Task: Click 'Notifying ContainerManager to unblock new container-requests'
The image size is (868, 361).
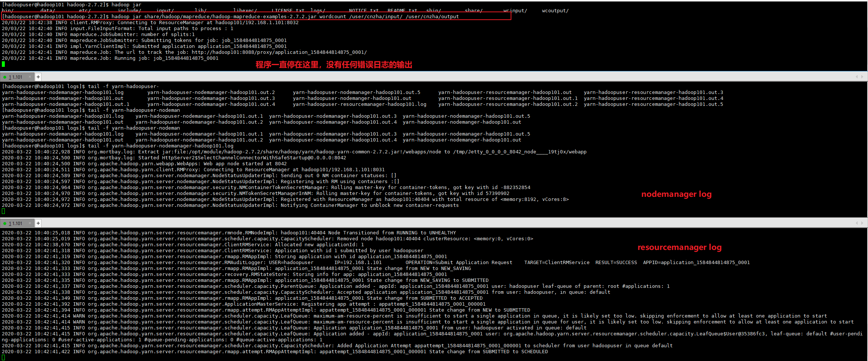Action: 370,205
